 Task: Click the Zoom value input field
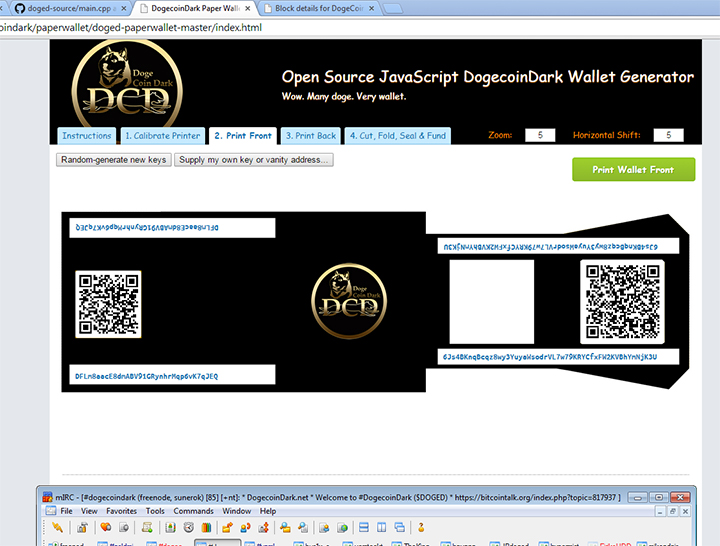click(540, 135)
